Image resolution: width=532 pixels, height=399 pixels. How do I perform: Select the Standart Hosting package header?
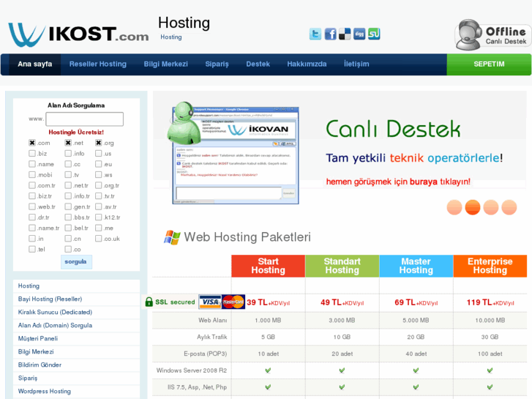tap(342, 266)
